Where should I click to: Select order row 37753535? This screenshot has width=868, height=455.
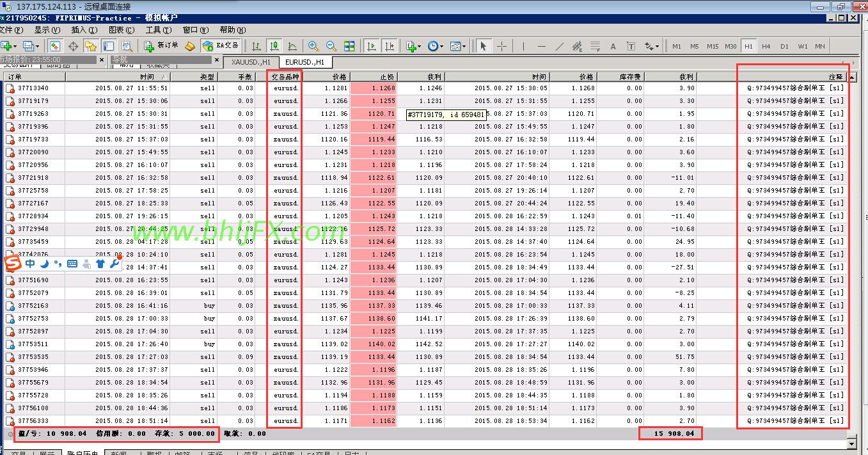pyautogui.click(x=33, y=357)
